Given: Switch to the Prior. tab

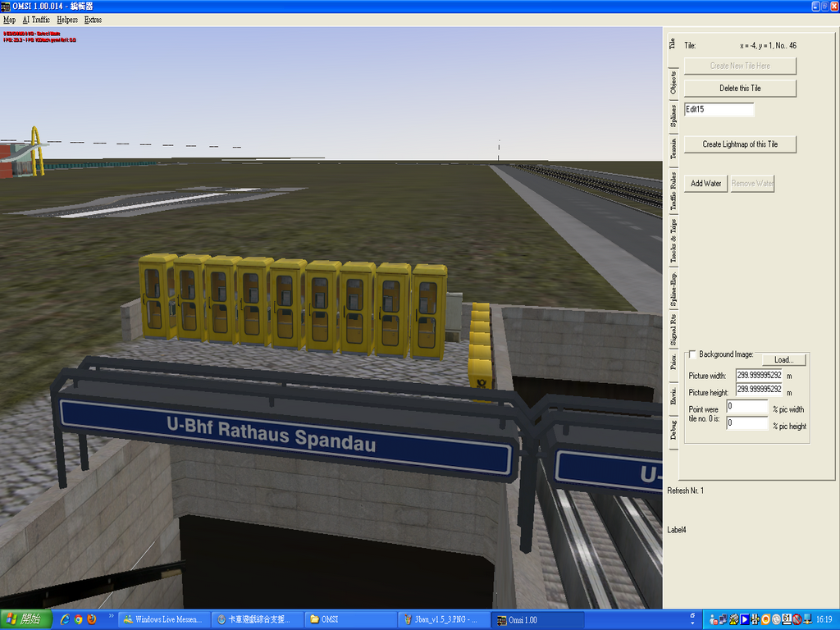Looking at the screenshot, I should (673, 362).
